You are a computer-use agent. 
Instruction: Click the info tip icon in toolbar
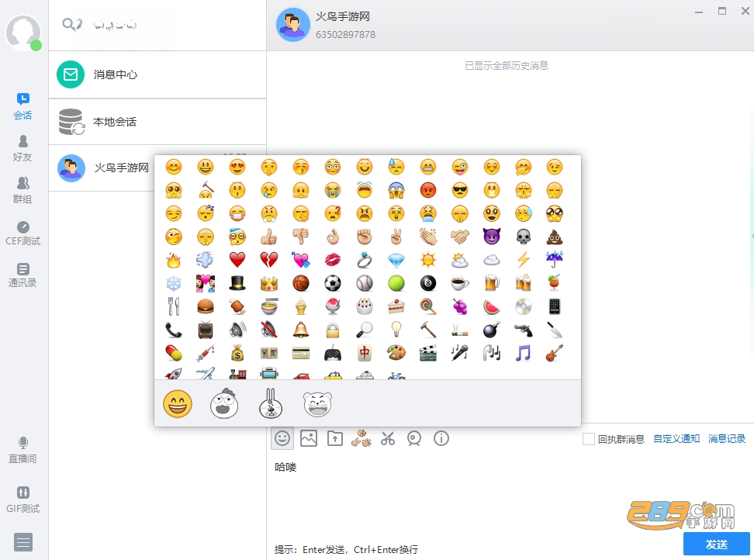(441, 438)
